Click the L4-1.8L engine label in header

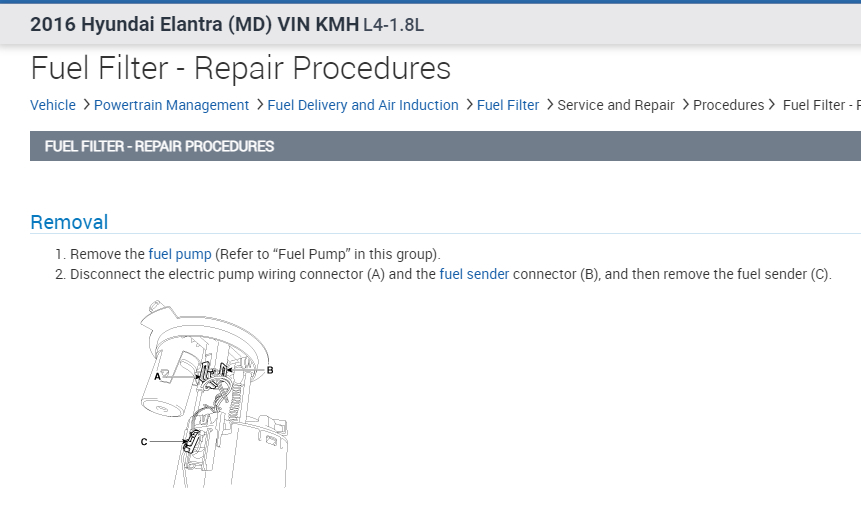[393, 25]
